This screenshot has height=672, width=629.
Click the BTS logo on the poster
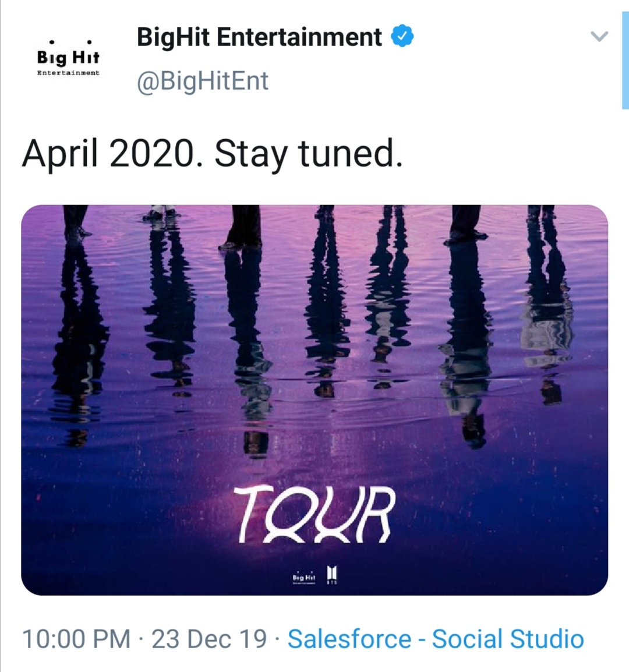click(332, 575)
